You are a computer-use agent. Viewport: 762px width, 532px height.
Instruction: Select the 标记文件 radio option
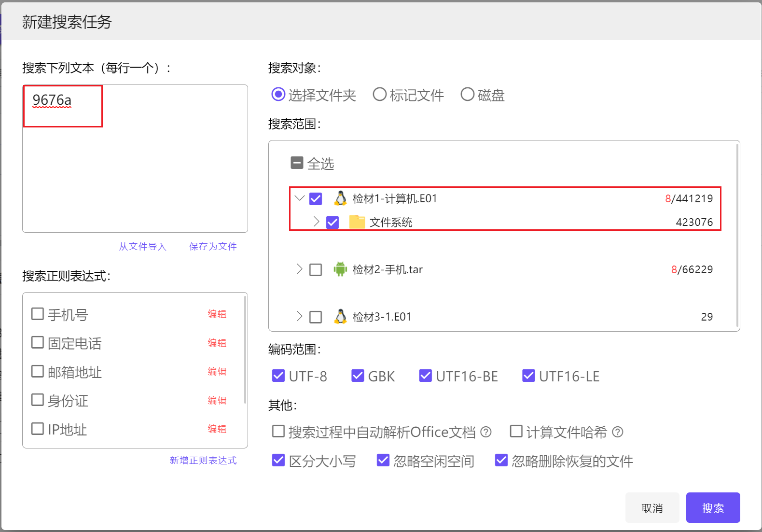point(380,95)
